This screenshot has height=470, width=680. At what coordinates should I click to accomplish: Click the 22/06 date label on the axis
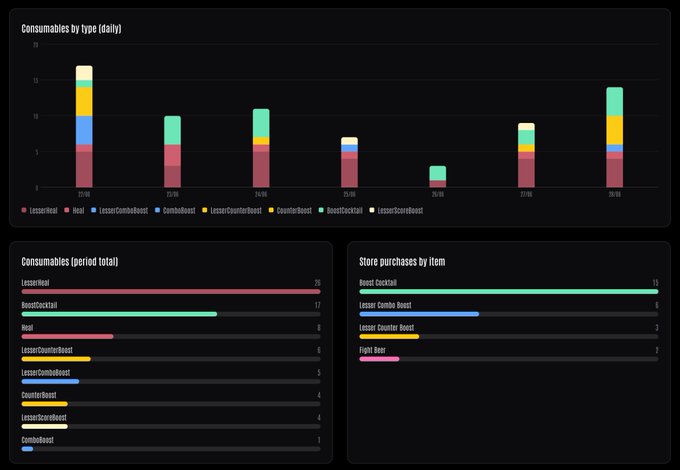click(x=84, y=194)
